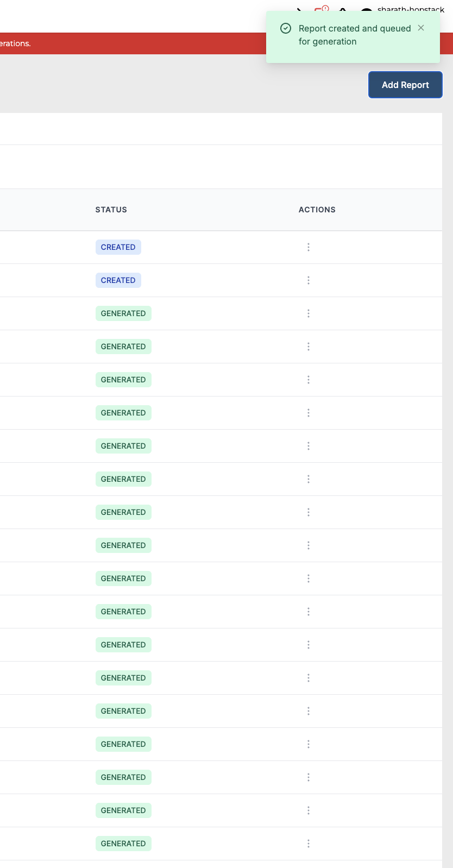This screenshot has height=868, width=453.
Task: Click the vertical scrollbar on the right edge
Action: pos(448,435)
